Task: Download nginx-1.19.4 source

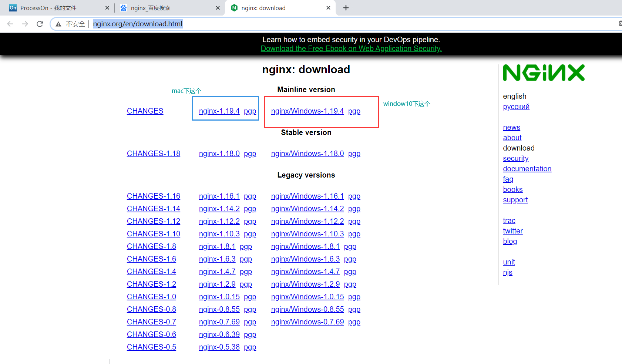Action: [219, 111]
